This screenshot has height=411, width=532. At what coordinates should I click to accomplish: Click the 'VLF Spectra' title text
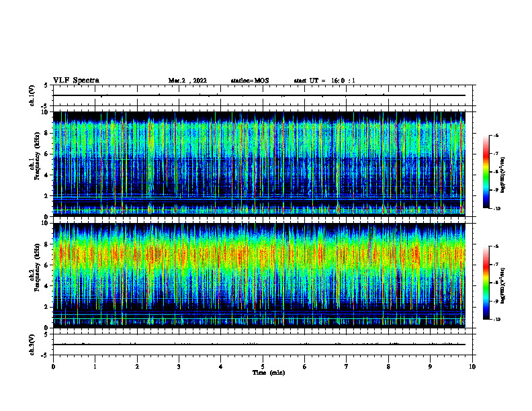click(76, 81)
